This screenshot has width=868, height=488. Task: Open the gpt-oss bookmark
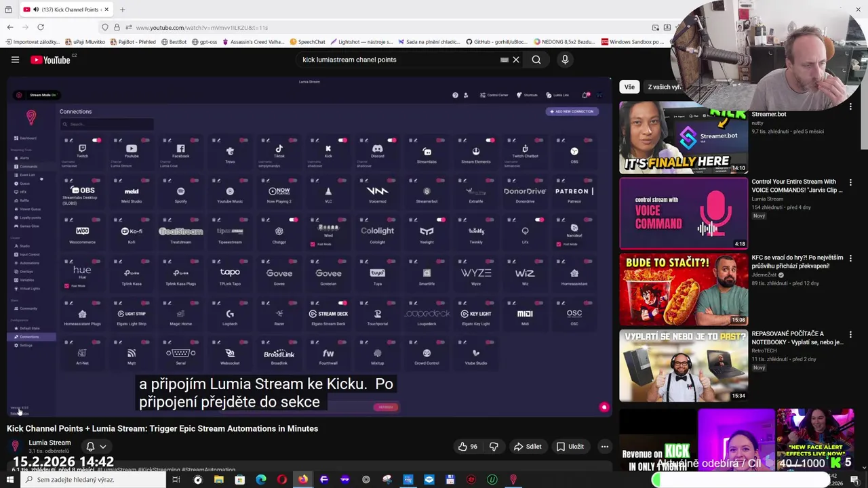(204, 42)
